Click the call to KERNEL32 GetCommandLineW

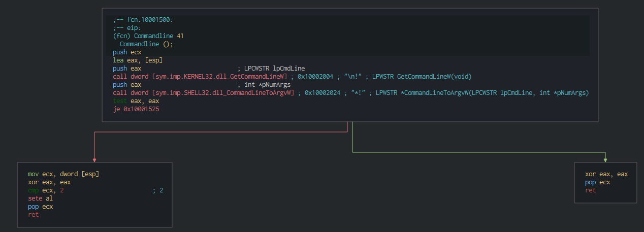(200, 76)
